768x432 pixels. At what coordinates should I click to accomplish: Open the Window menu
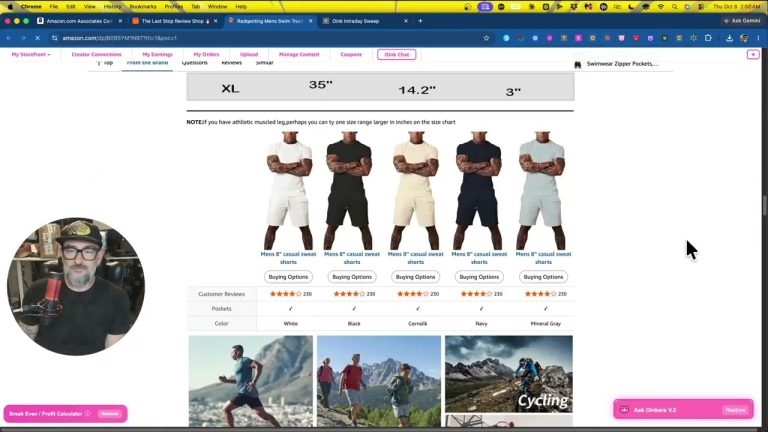pos(217,7)
